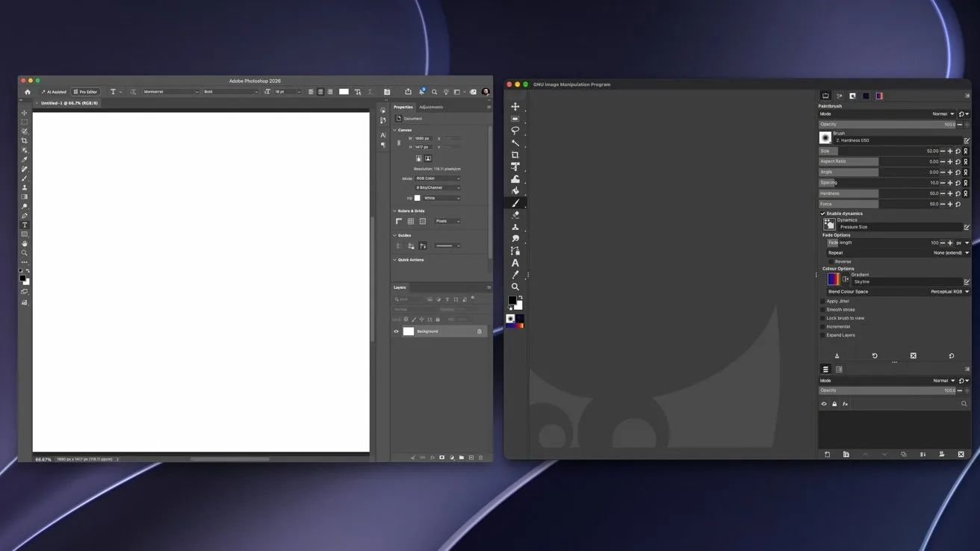Click the Photoshop horizontal scrollbar
The image size is (980, 551).
230,459
